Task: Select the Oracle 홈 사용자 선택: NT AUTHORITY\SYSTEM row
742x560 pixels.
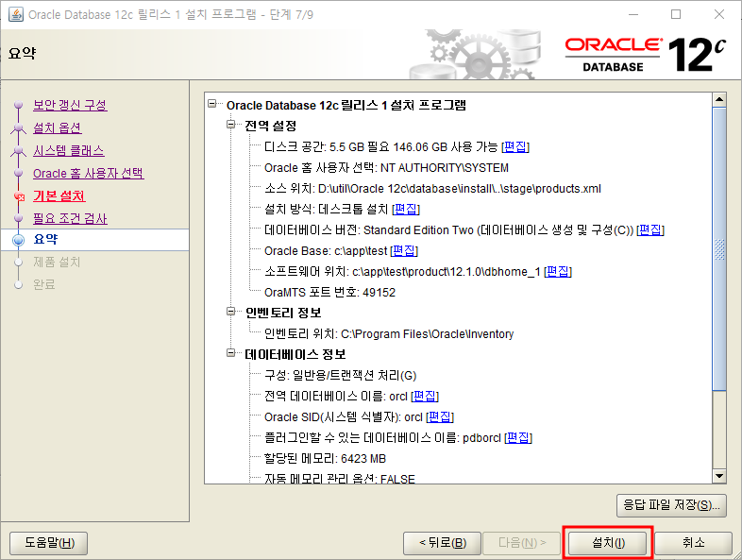Action: 386,167
